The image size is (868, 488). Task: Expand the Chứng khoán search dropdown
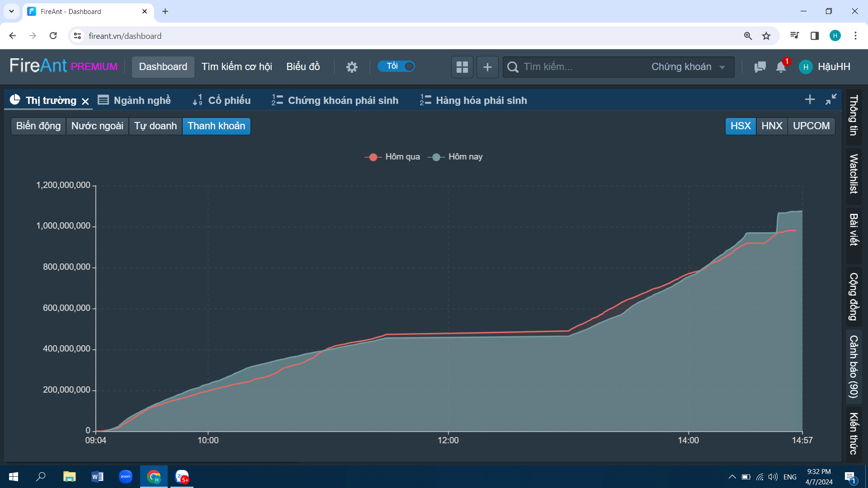[688, 67]
